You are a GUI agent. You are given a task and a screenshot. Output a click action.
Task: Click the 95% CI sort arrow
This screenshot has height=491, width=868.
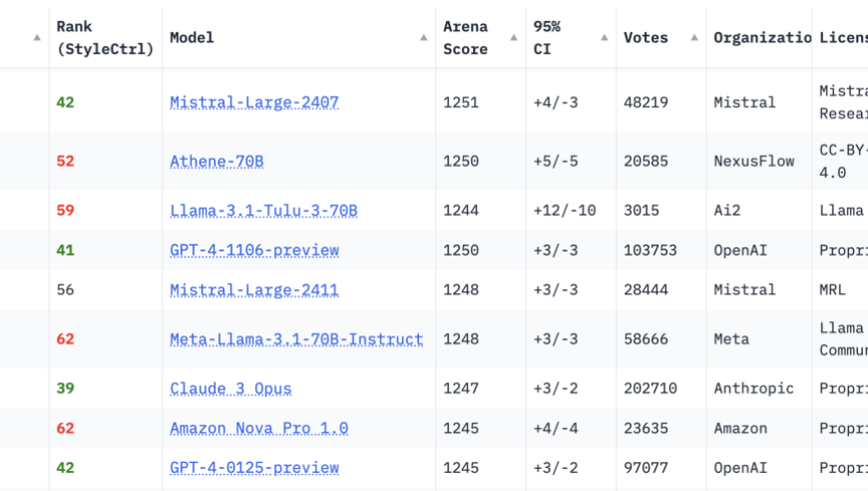(x=604, y=38)
